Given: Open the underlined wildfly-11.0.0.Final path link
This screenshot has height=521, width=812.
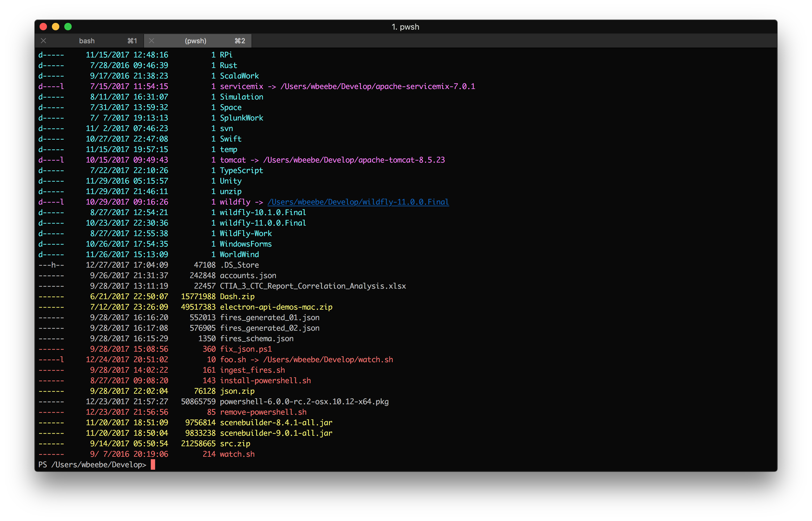Looking at the screenshot, I should [358, 202].
